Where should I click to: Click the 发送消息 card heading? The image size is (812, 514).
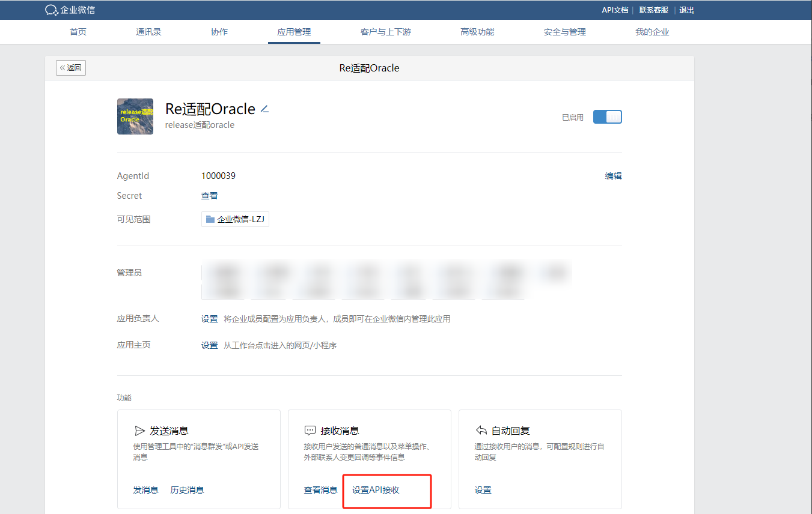click(x=169, y=431)
